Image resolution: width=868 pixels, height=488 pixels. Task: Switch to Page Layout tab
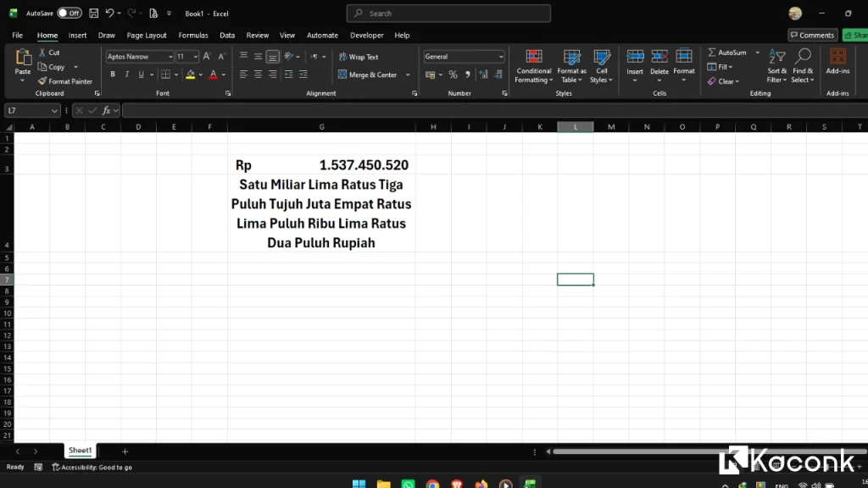click(x=146, y=35)
